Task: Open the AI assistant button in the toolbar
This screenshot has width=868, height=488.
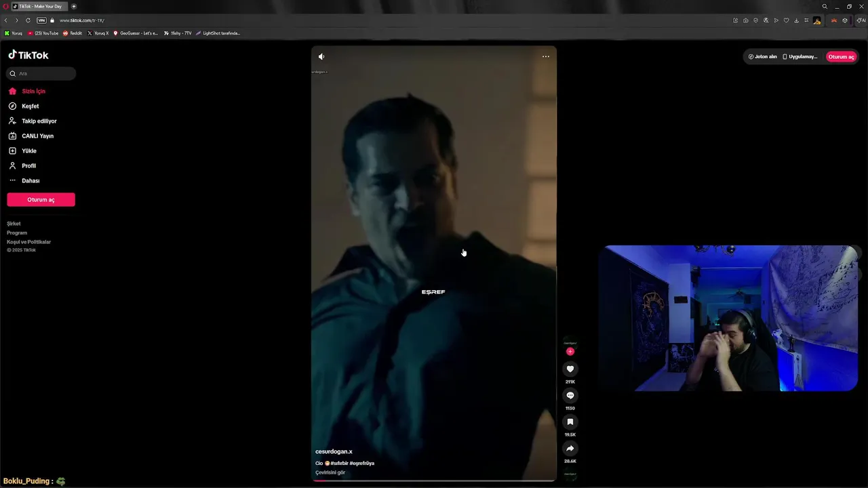Action: click(x=861, y=20)
